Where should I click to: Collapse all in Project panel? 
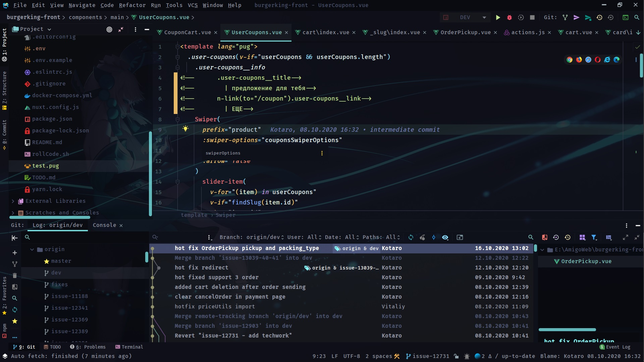pos(121,29)
